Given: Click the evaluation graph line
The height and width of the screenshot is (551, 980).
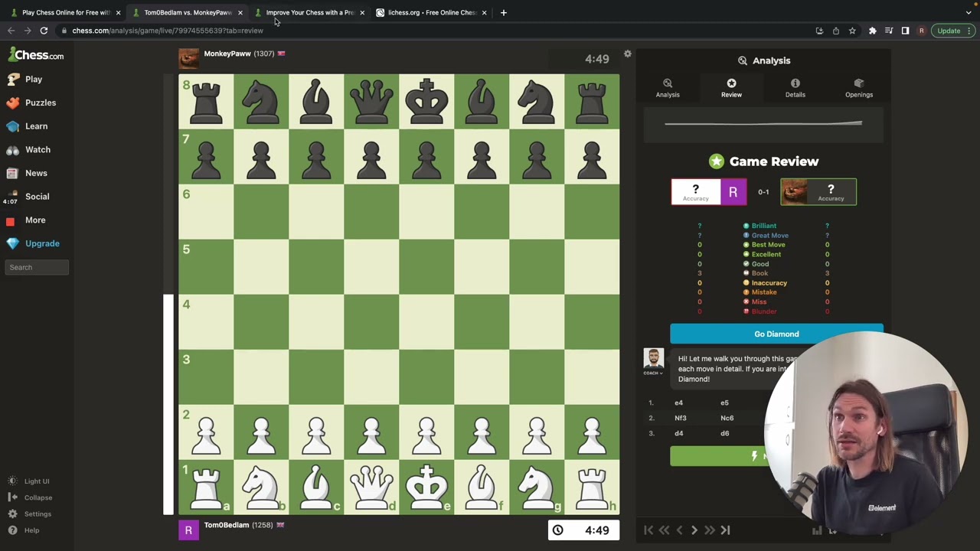Looking at the screenshot, I should pos(763,123).
